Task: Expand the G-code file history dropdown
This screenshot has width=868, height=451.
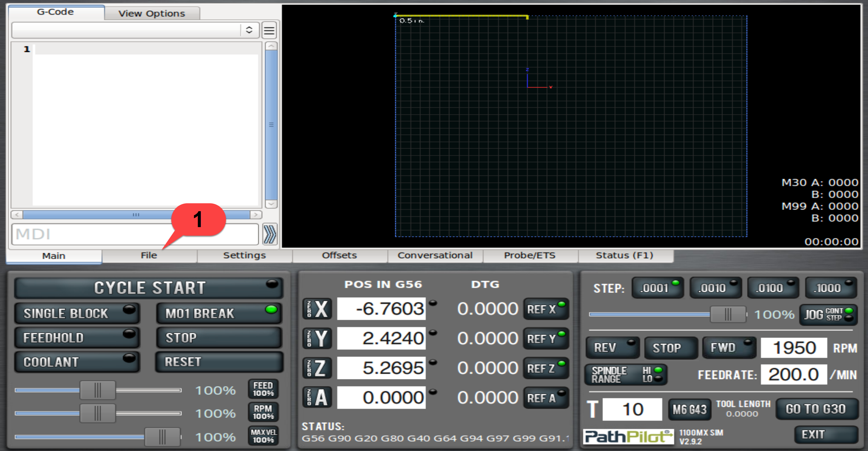Action: [x=249, y=30]
